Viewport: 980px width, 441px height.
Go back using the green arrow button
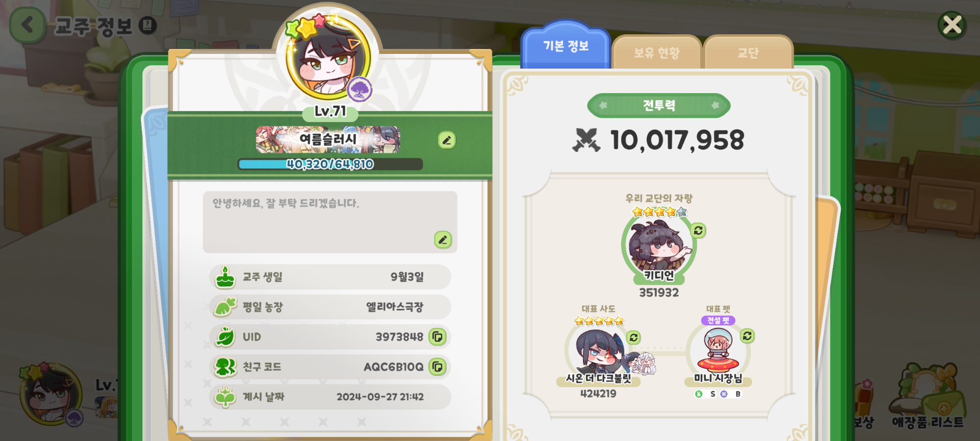tap(27, 25)
